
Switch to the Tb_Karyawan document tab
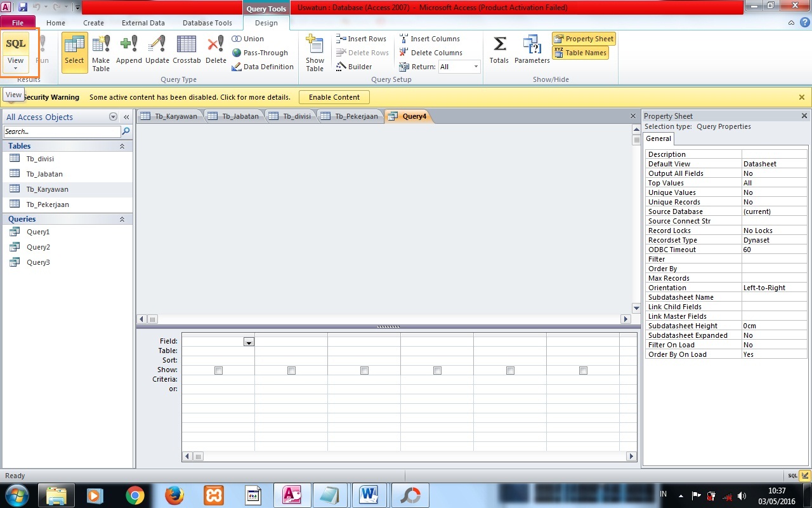[x=169, y=116]
